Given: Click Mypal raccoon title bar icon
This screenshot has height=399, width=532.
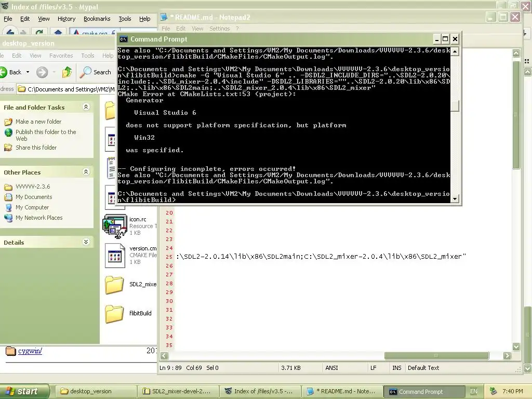Looking at the screenshot, I should (x=5, y=6).
